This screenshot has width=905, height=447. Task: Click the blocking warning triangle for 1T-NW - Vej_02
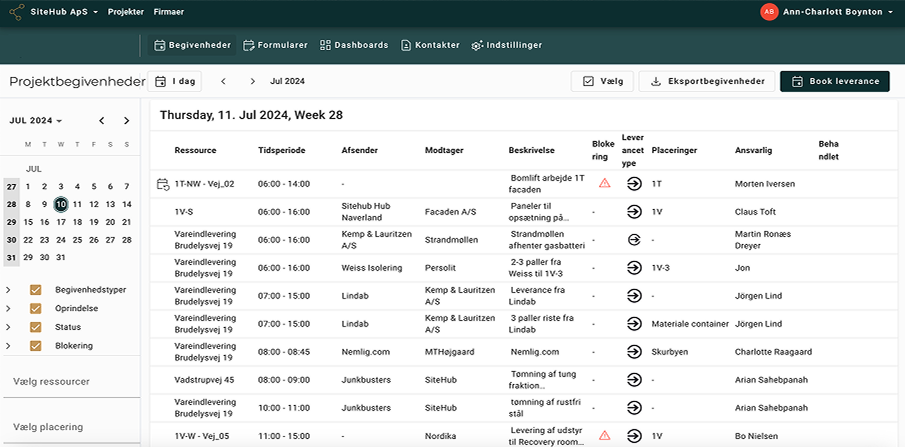coord(604,183)
